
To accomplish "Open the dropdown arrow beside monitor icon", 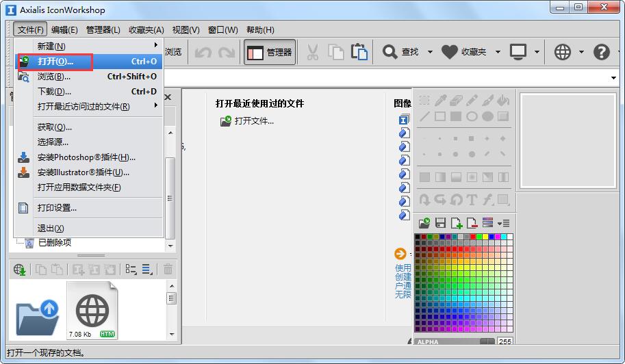I will tap(537, 52).
